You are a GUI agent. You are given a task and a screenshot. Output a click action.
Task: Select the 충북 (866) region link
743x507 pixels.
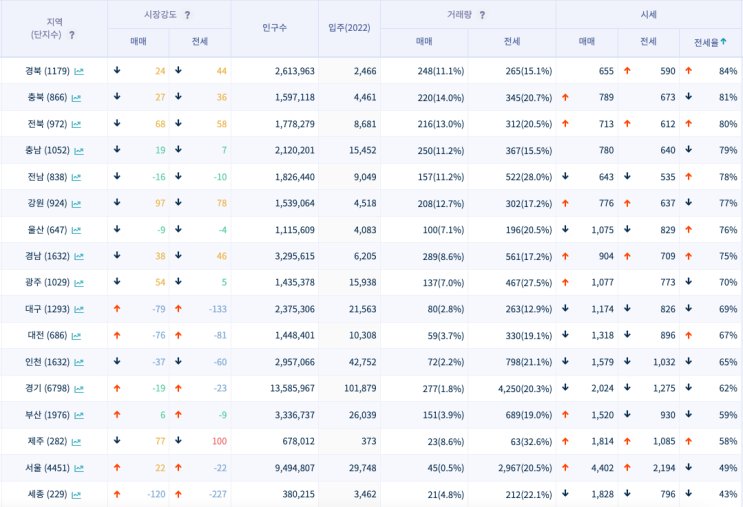tap(46, 98)
